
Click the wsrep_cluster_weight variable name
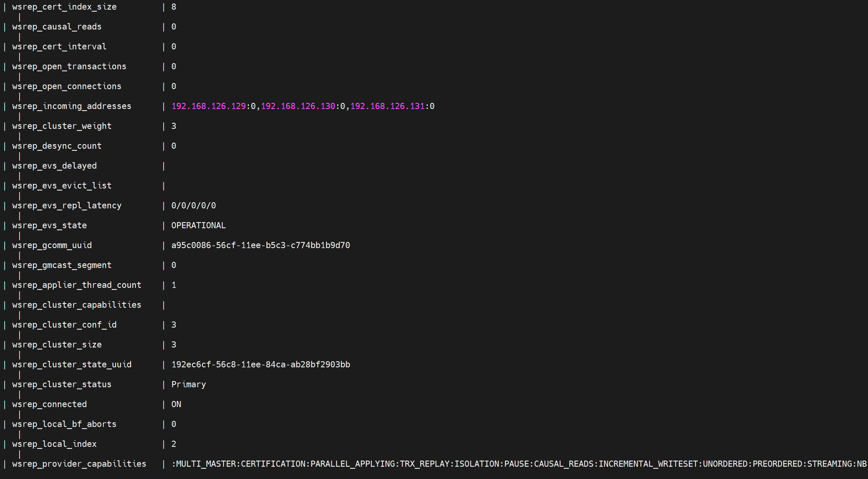pos(62,126)
